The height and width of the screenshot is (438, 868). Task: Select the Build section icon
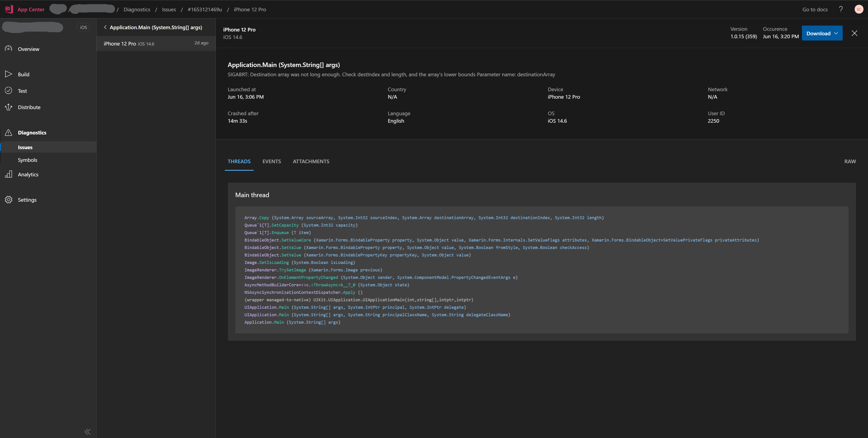click(9, 74)
